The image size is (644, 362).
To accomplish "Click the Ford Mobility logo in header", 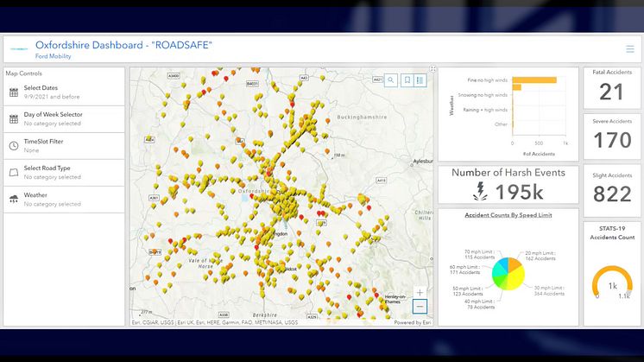I will 19,49.
